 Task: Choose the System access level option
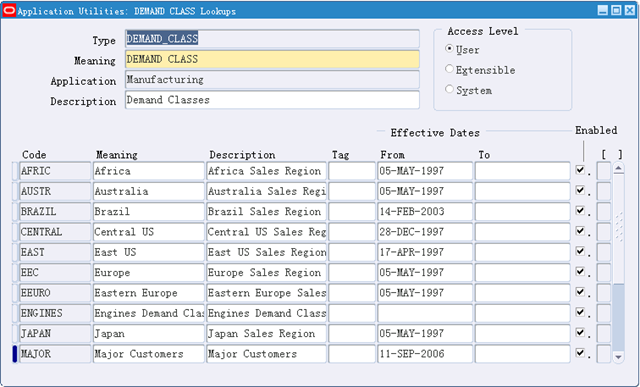(449, 89)
